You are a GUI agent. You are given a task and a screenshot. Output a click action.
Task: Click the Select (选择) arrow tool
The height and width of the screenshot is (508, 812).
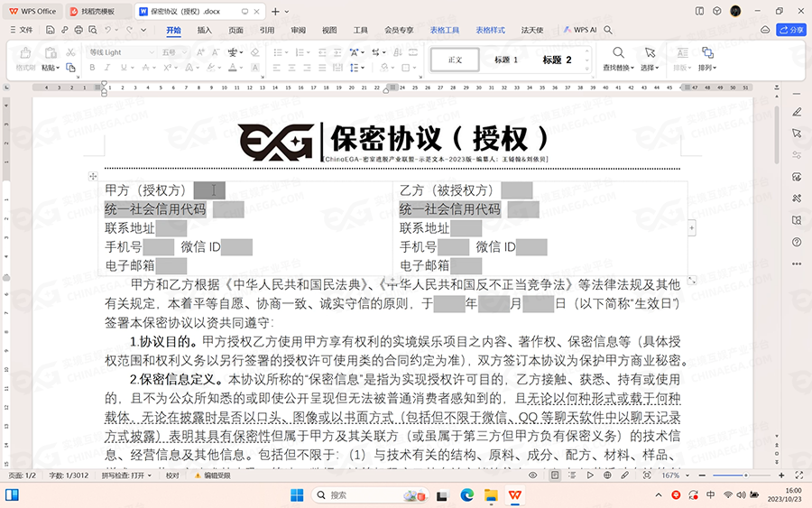[x=650, y=60]
